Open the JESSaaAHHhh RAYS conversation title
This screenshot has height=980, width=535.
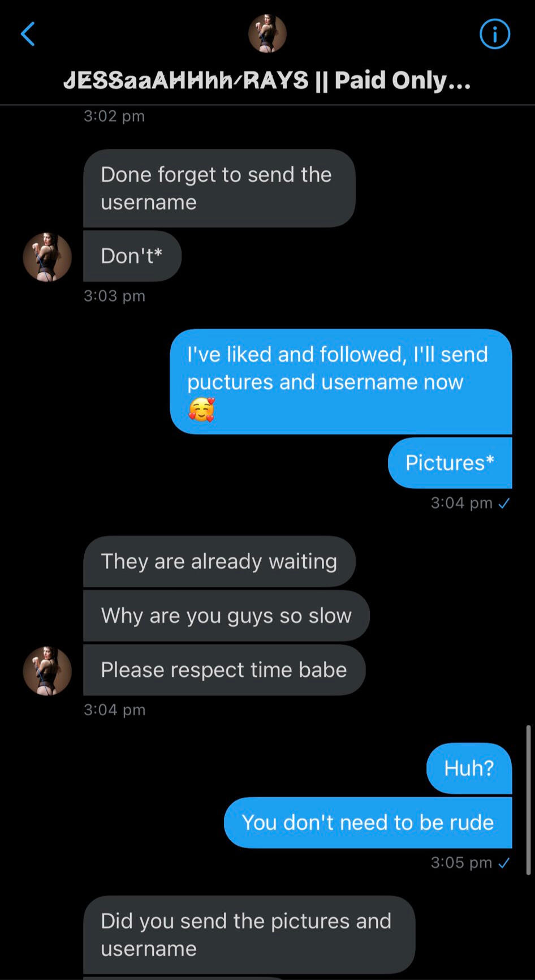[x=267, y=80]
